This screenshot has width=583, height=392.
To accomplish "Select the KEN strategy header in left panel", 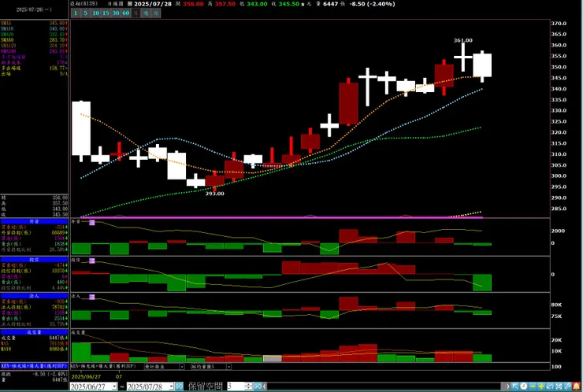I will [x=34, y=366].
